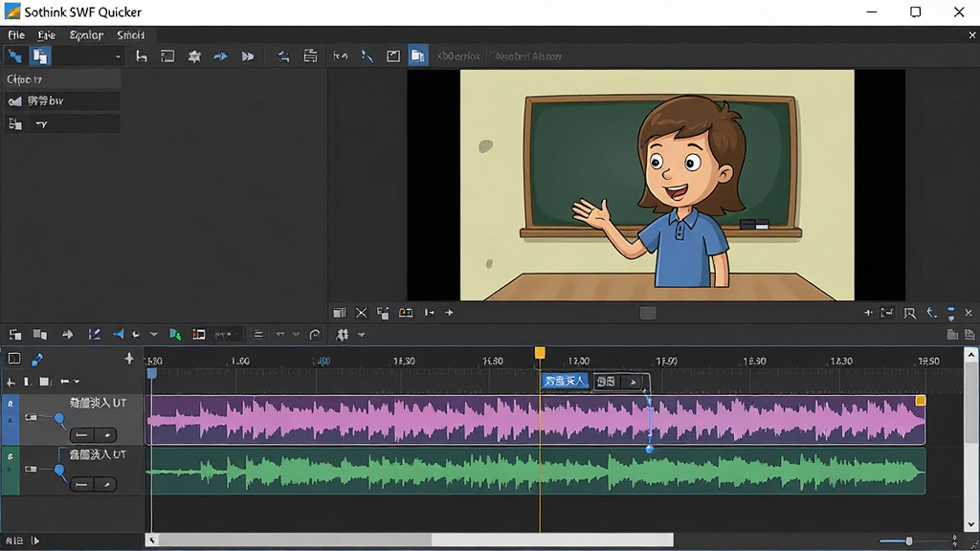
Task: Toggle the square panel icon left of the pencil
Action: [13, 359]
